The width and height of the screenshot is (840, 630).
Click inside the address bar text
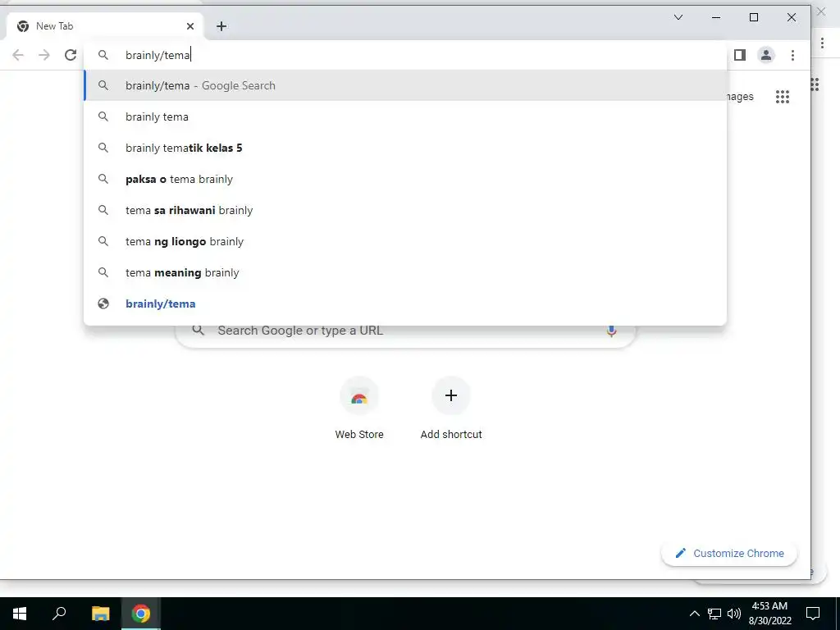click(158, 55)
